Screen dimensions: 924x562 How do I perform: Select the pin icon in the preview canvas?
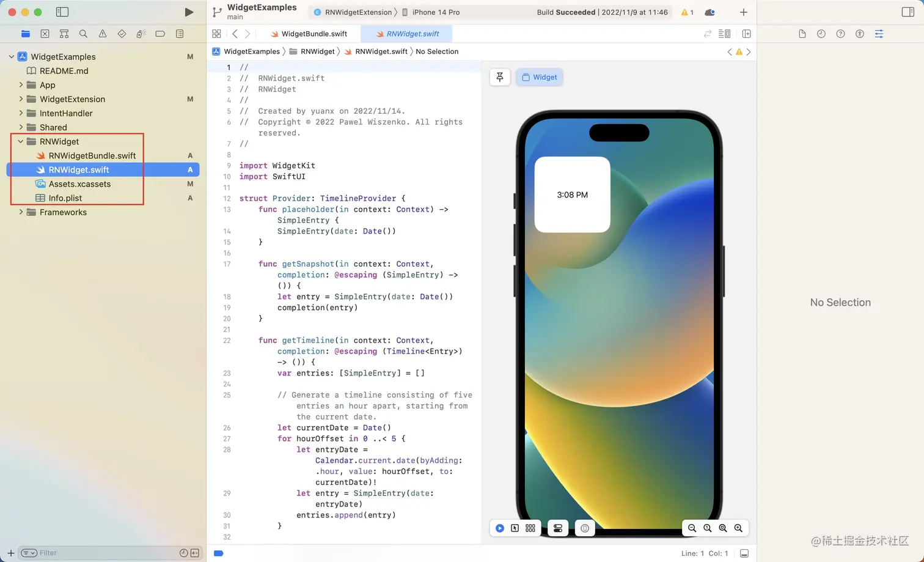(x=500, y=77)
